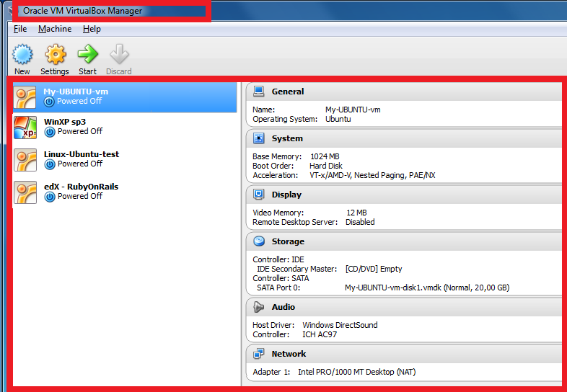Click the My-UBUNTU-vm-disk1.vmdk disk entry
The width and height of the screenshot is (567, 392).
pos(427,288)
